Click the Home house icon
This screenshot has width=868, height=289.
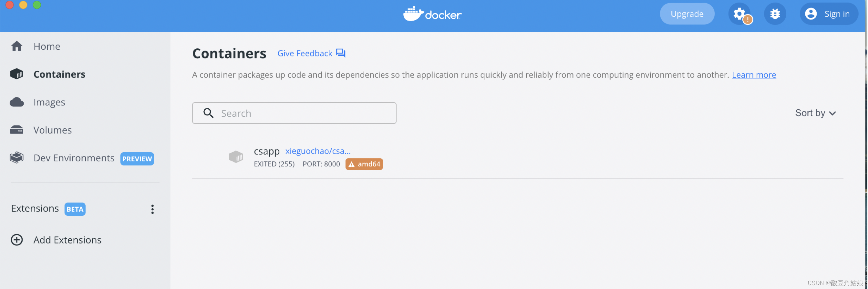16,46
